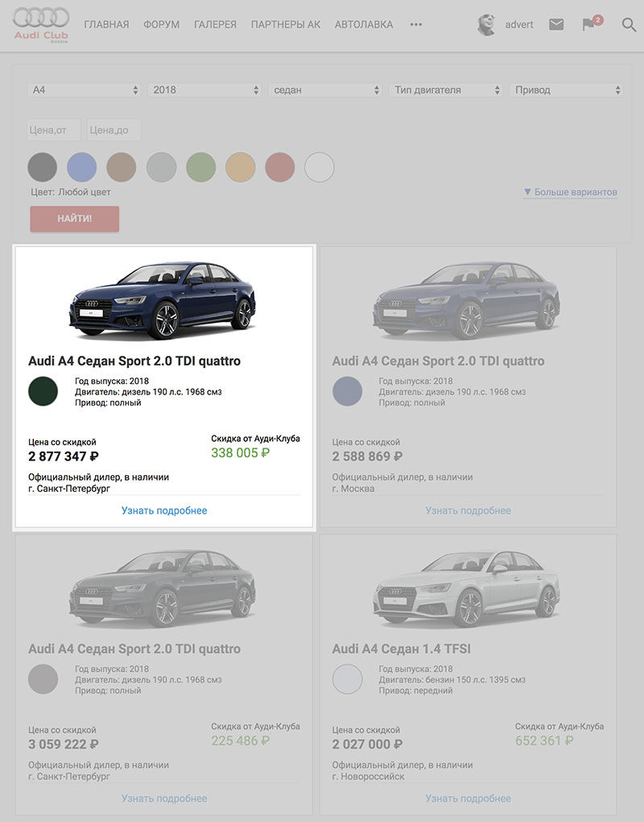
Task: Click the 225 486 ₽ discount amount
Action: [241, 741]
